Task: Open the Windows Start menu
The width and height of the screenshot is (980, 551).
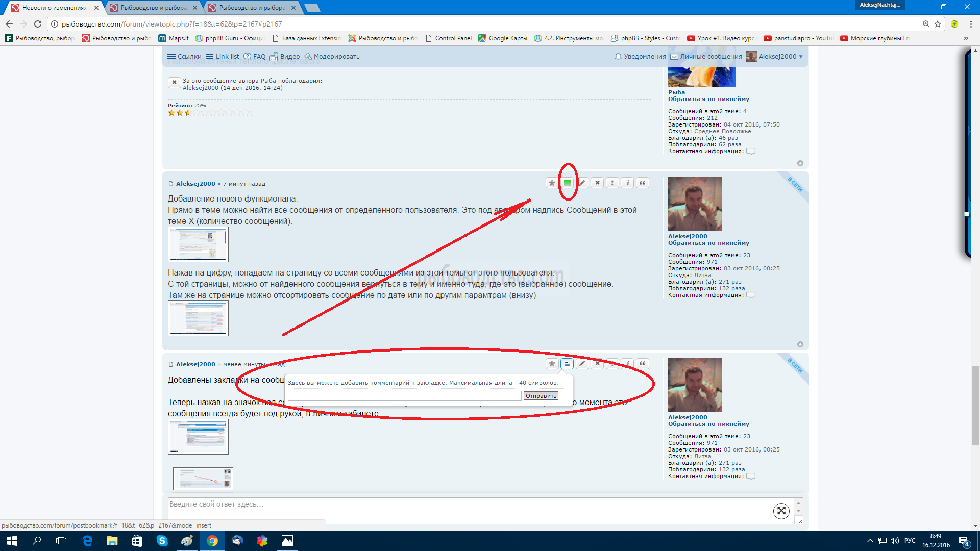Action: [x=12, y=541]
